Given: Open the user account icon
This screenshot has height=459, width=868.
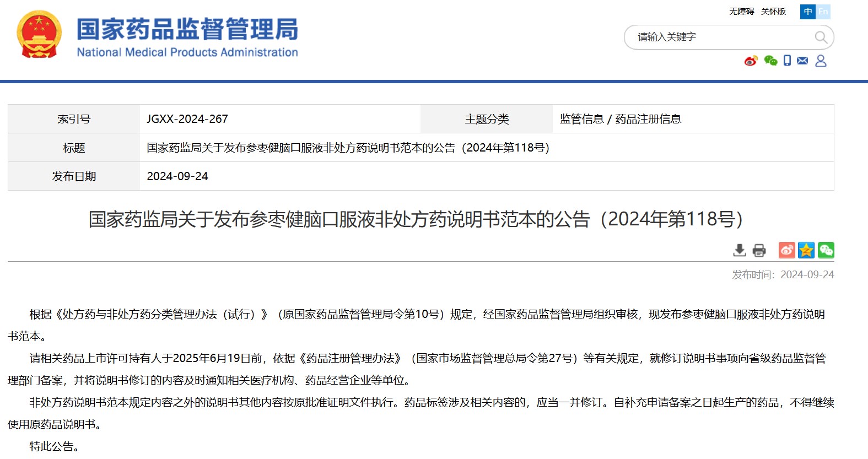Looking at the screenshot, I should point(821,61).
